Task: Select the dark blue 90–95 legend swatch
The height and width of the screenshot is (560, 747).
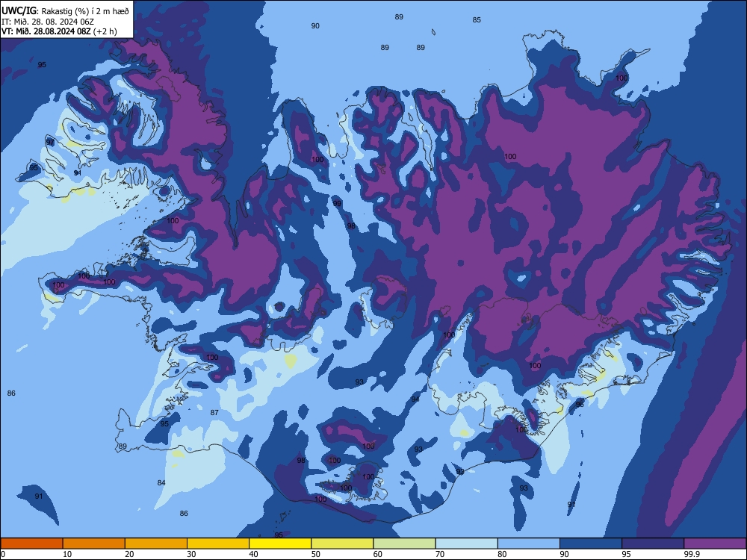Action: coord(591,544)
